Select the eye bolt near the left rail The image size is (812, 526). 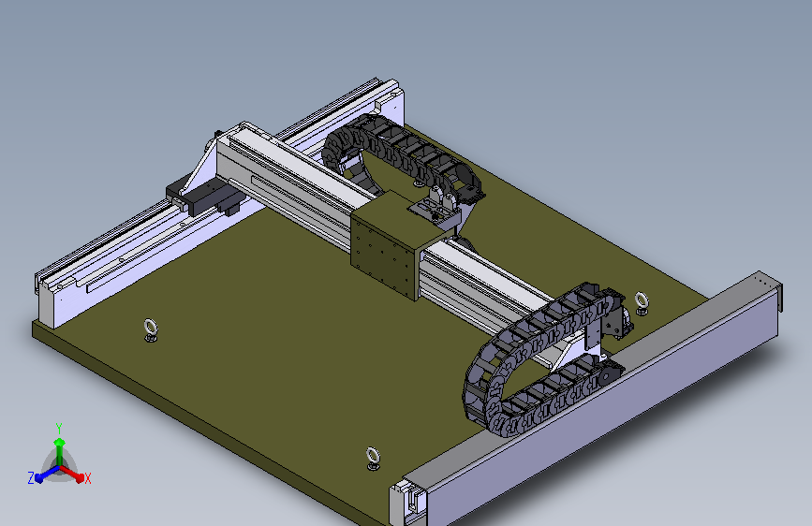tap(150, 330)
